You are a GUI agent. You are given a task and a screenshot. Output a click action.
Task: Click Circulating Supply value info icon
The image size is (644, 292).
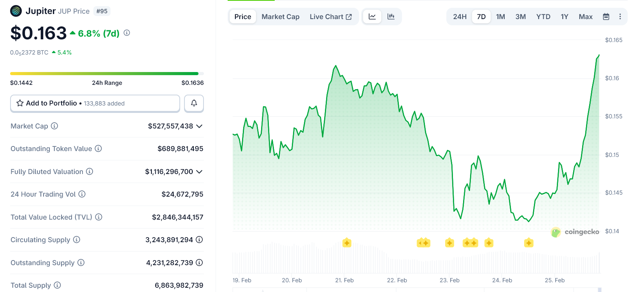point(199,240)
